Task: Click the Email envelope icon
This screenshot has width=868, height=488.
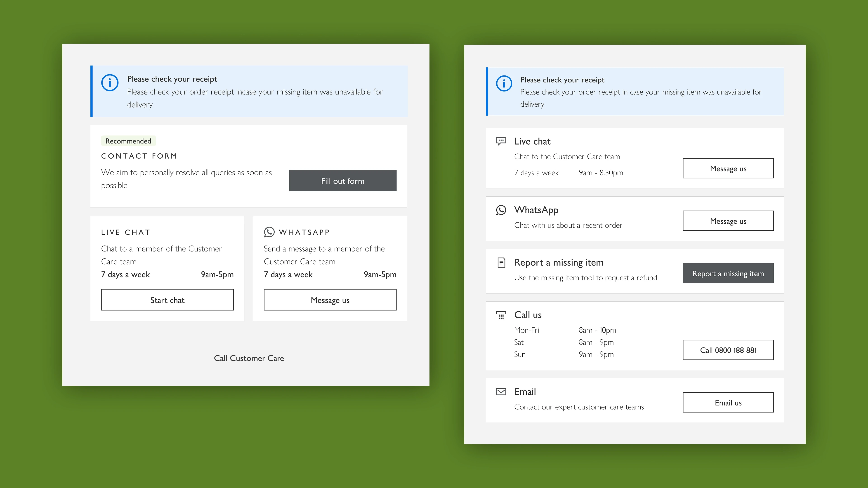Action: (501, 392)
